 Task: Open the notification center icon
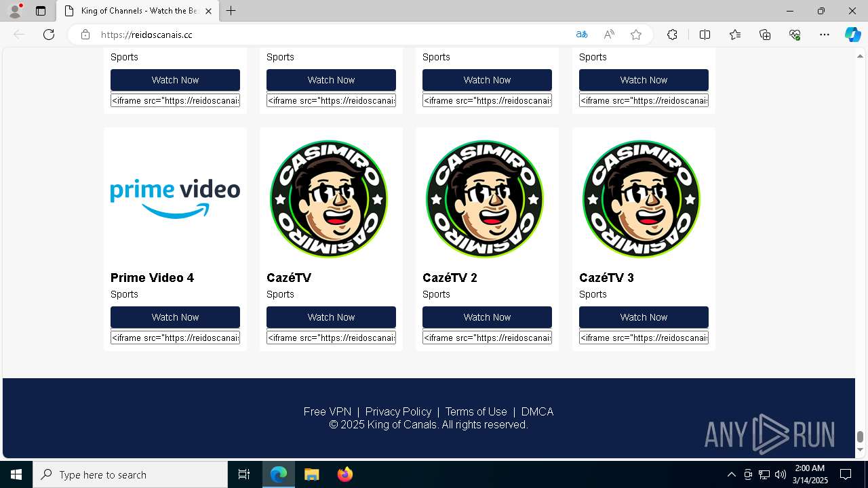(846, 474)
